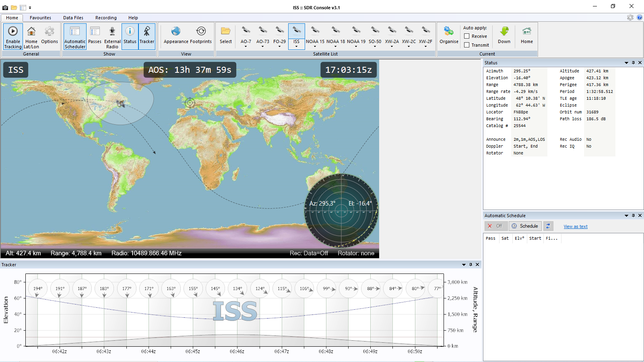Click the Start column header
Image resolution: width=644 pixels, height=362 pixels.
(535, 238)
